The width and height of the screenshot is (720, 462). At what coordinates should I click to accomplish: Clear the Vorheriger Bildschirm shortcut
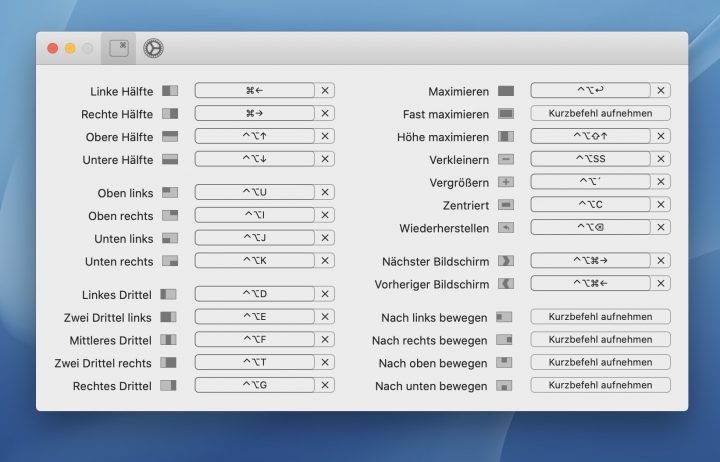coord(661,283)
